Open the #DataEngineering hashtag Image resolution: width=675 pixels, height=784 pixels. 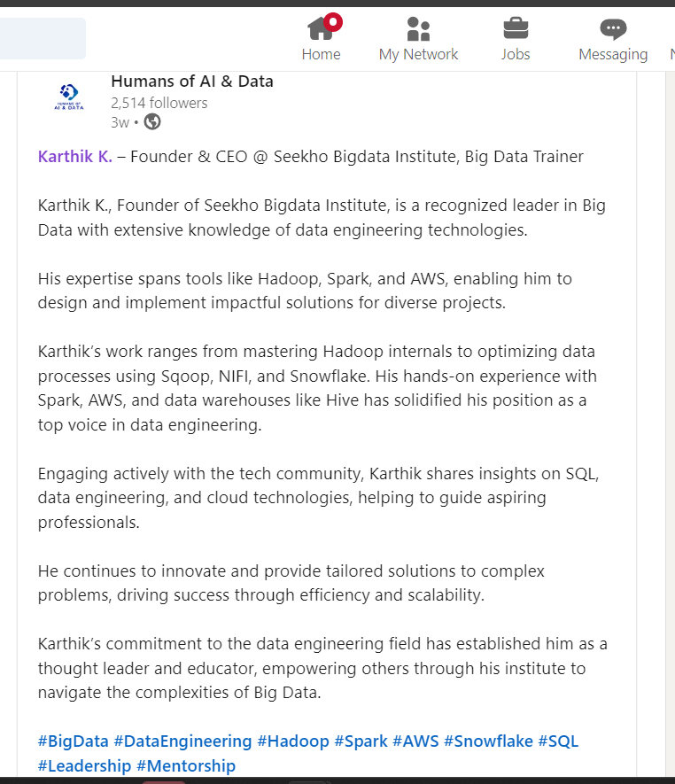[182, 741]
